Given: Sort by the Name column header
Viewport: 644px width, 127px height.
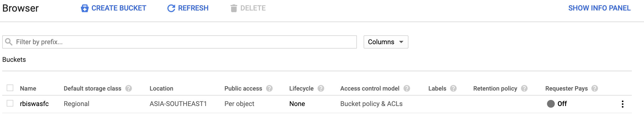Looking at the screenshot, I should point(28,88).
